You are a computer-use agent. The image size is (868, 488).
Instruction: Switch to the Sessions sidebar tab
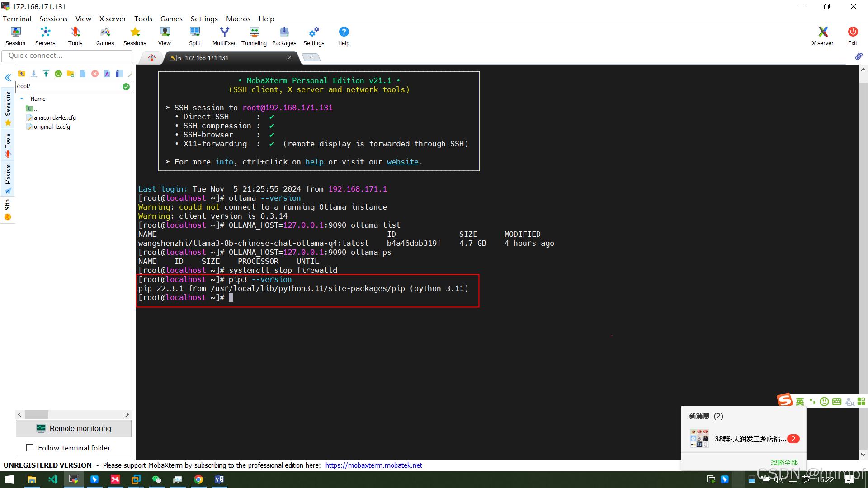click(x=8, y=108)
